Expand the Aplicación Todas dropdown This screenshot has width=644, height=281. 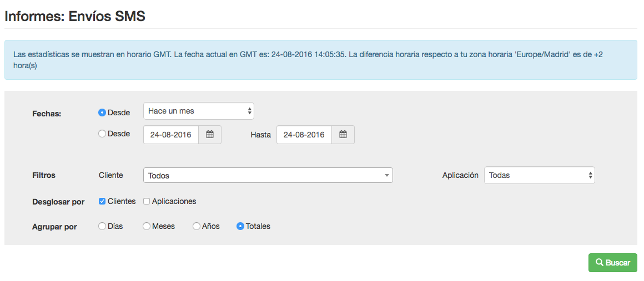[x=539, y=175]
